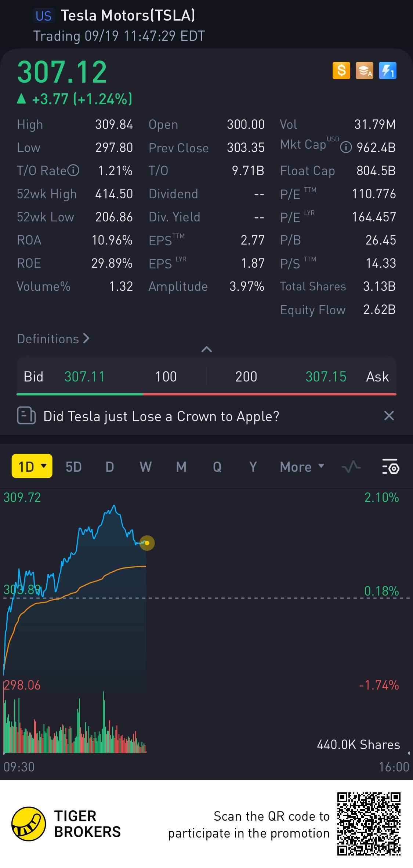
Task: Tap the T/O Rate info icon
Action: [73, 170]
